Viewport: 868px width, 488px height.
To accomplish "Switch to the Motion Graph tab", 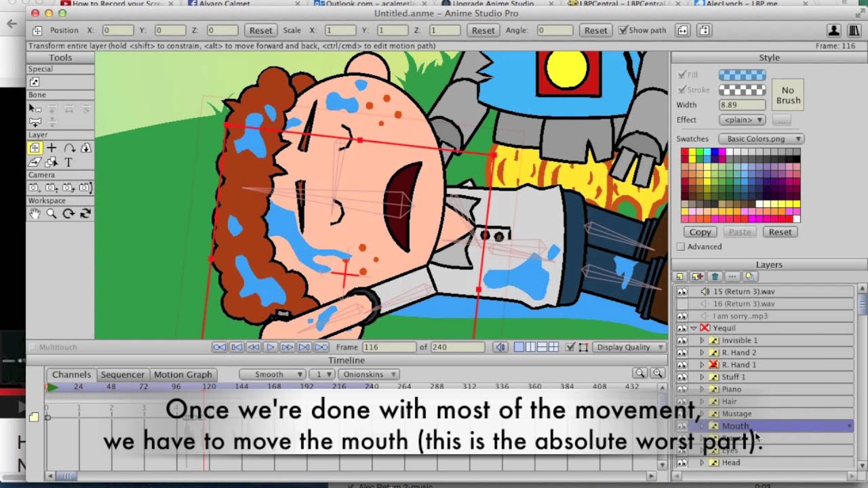I will tap(182, 374).
